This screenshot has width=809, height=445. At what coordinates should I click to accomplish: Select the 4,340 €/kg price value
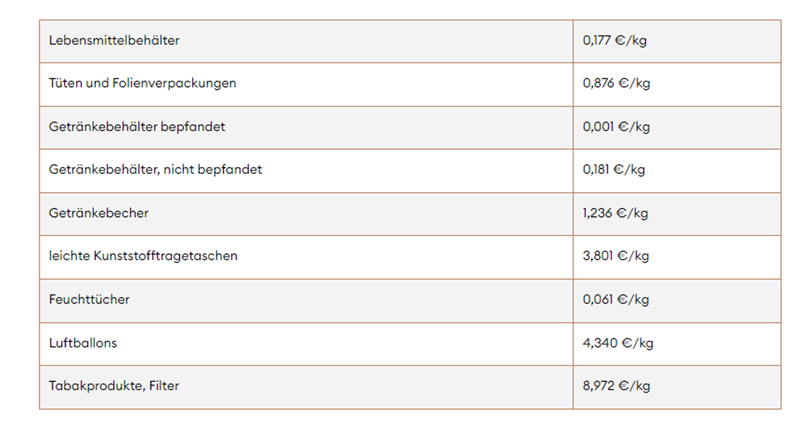pyautogui.click(x=618, y=343)
